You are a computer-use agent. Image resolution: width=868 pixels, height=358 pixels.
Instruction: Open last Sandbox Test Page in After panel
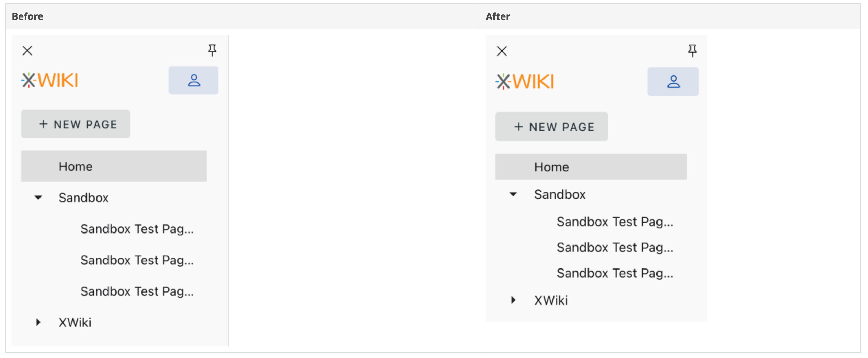(615, 273)
